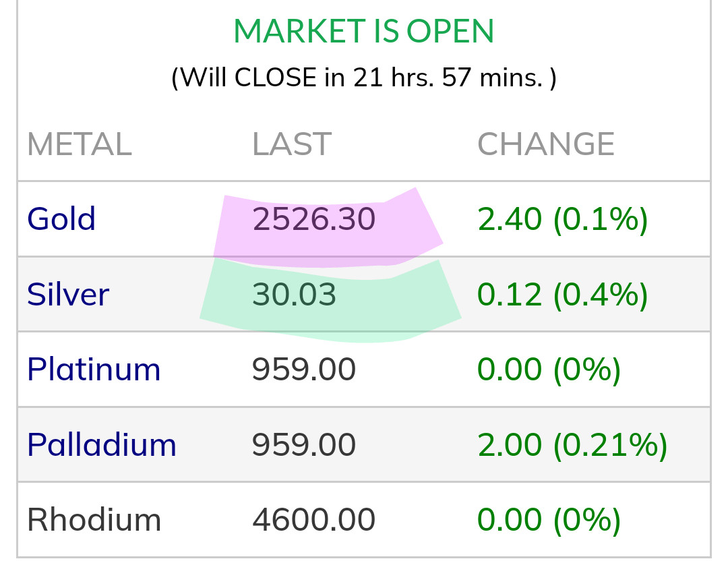Click Platinum change 0.00 (0%)

click(549, 370)
